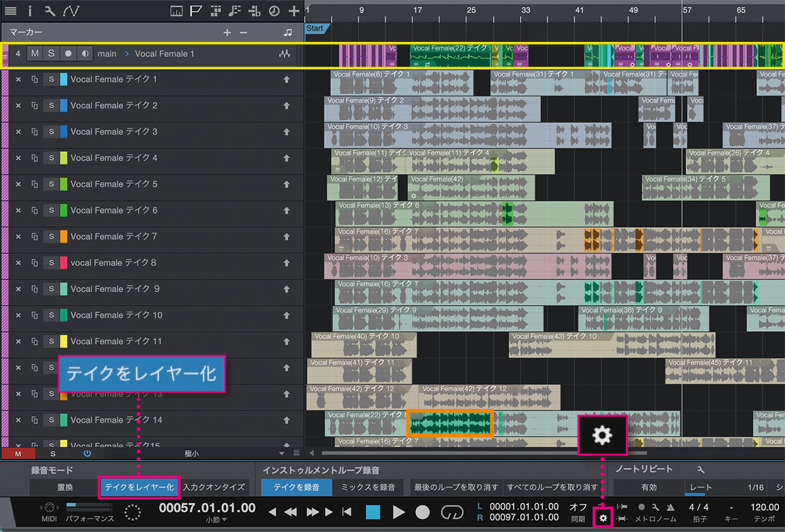The height and width of the screenshot is (532, 785).
Task: Promote テイク 1 layer with up arrow
Action: point(286,79)
